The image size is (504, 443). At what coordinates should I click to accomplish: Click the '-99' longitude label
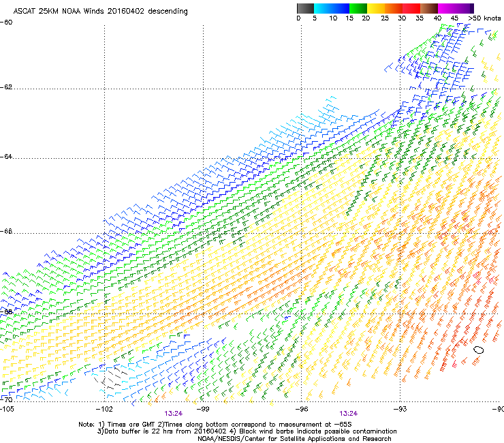point(203,409)
